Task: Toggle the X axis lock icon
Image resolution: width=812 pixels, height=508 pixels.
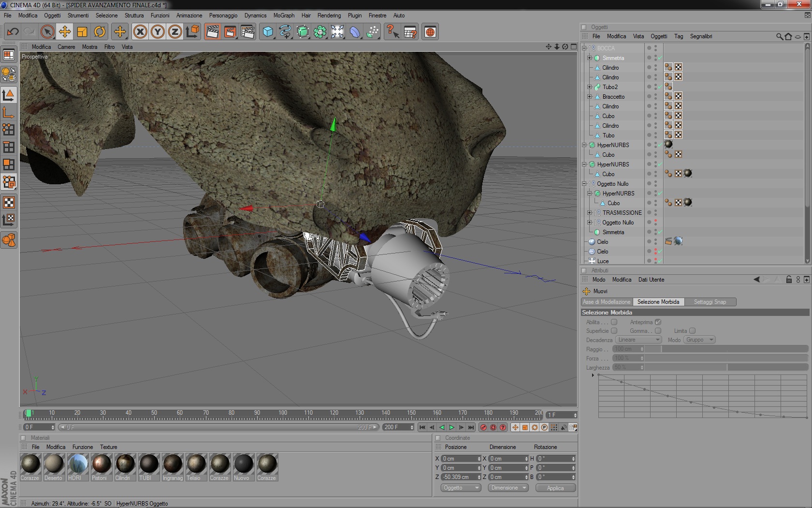Action: click(140, 32)
